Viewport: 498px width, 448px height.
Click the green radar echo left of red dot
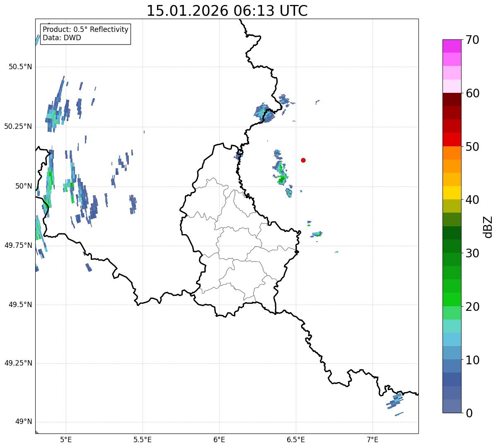pos(282,173)
